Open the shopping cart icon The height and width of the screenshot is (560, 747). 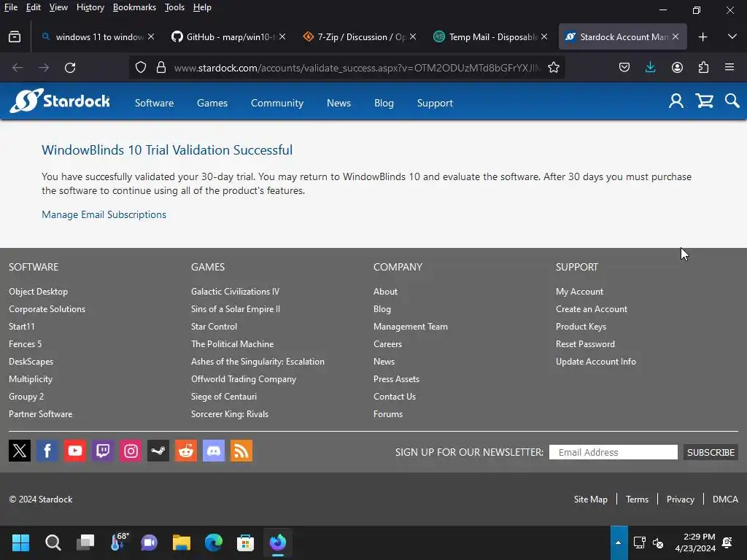(x=705, y=101)
